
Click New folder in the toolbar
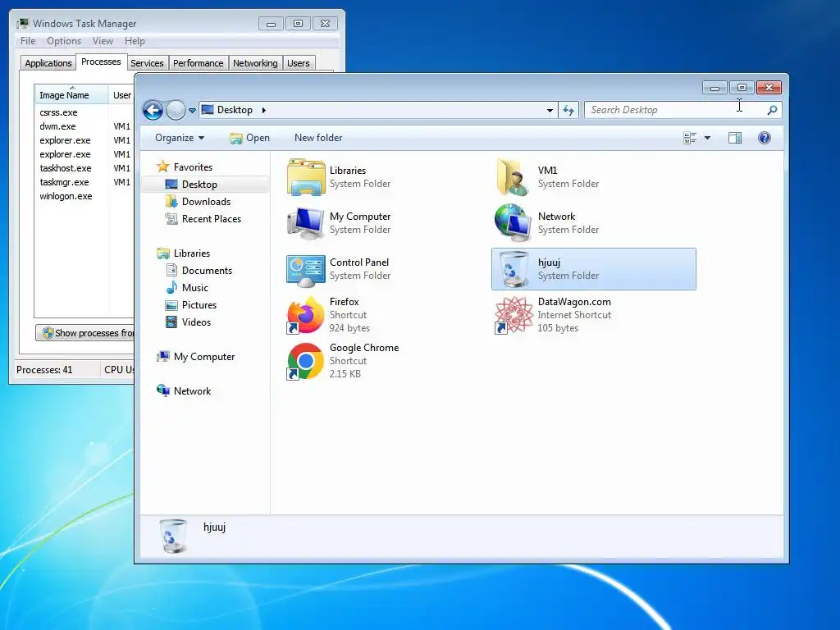click(x=318, y=138)
